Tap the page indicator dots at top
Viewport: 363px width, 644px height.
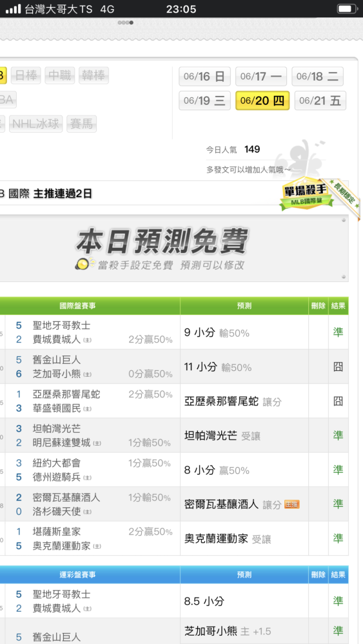pos(125,22)
